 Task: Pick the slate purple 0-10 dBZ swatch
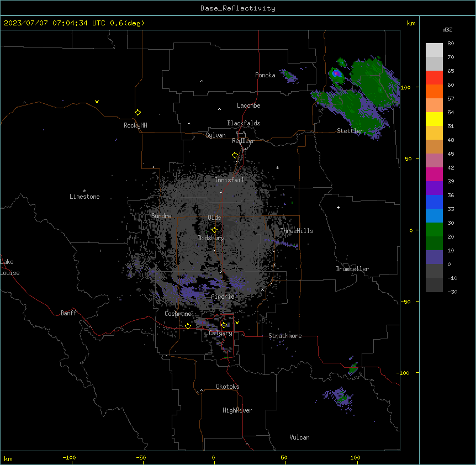point(434,257)
